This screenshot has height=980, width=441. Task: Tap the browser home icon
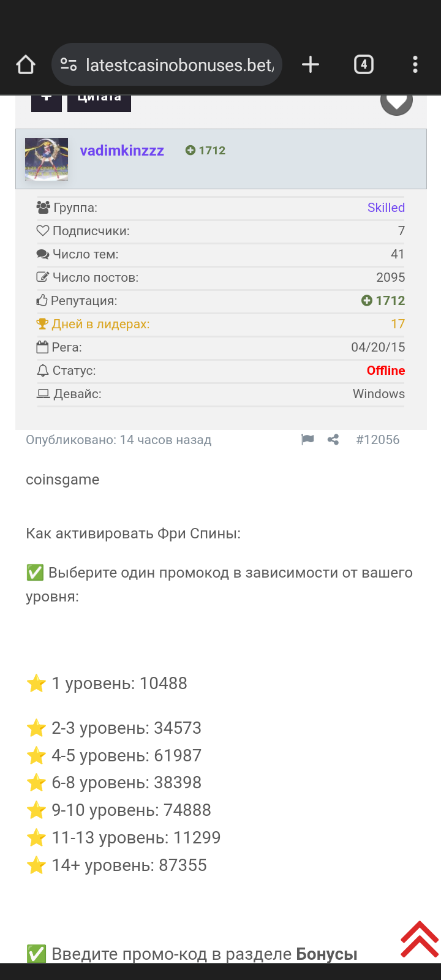pyautogui.click(x=26, y=64)
